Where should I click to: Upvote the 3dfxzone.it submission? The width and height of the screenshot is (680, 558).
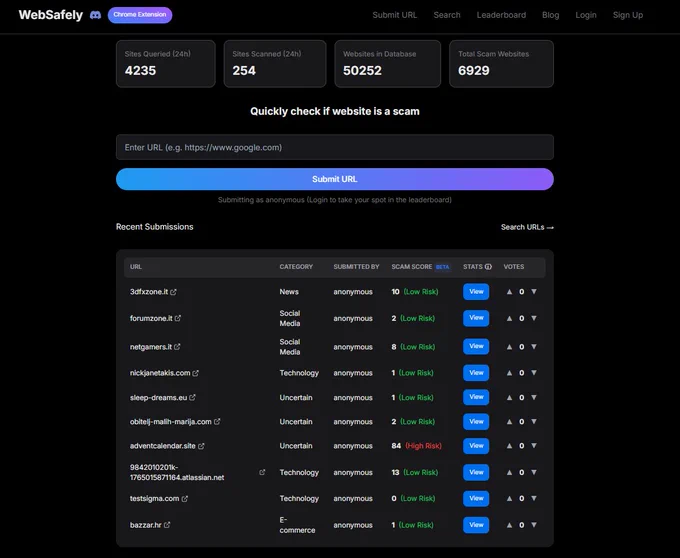[510, 292]
